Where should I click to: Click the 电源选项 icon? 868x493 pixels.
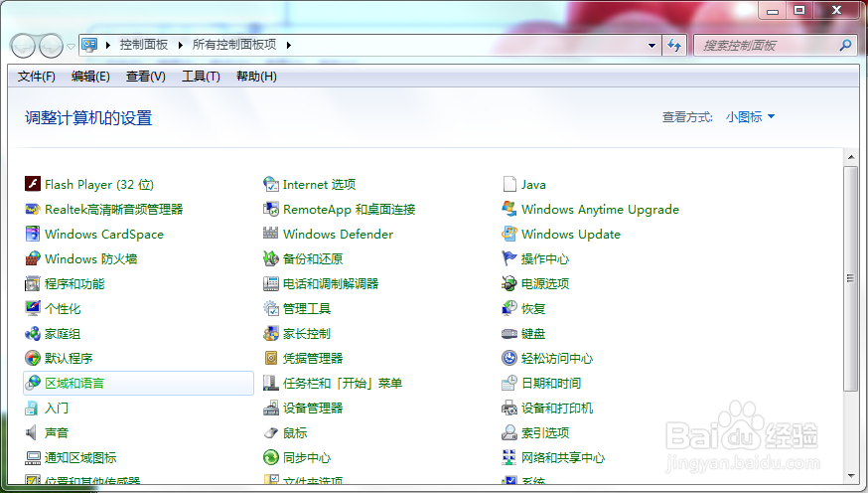coord(509,283)
